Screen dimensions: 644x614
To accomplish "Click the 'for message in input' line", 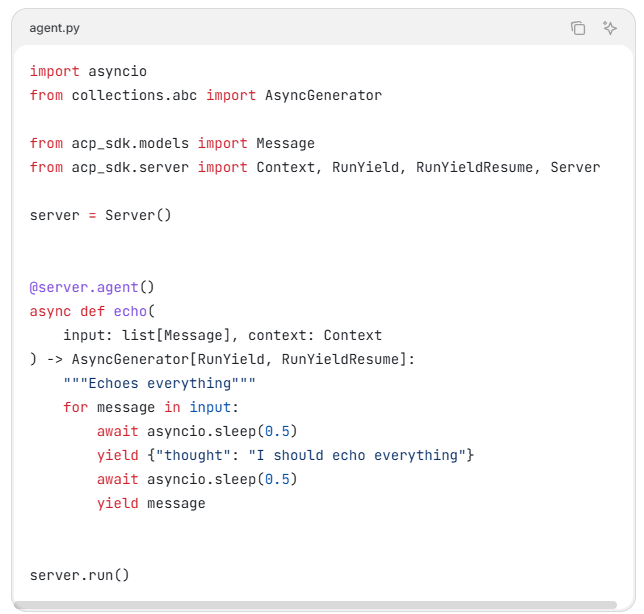I will pyautogui.click(x=151, y=407).
